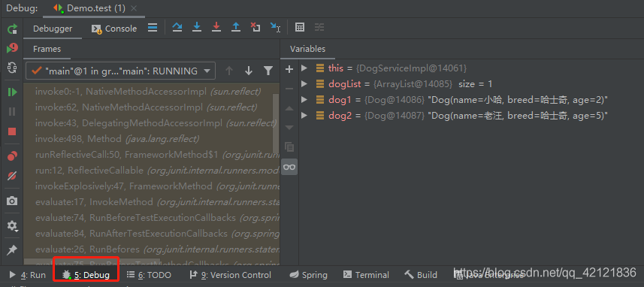
Task: Rerun failed tests button
Action: tap(12, 48)
